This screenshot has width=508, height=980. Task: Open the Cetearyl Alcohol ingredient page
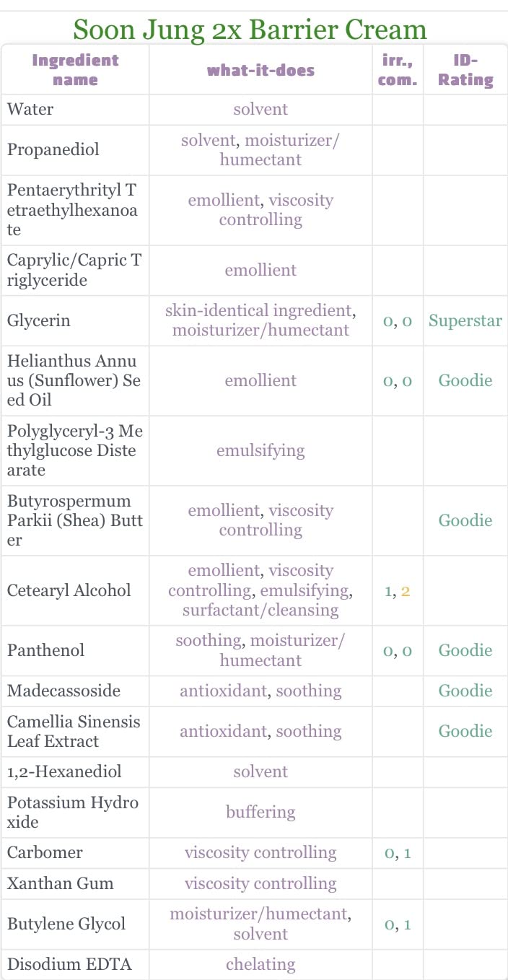click(x=69, y=590)
